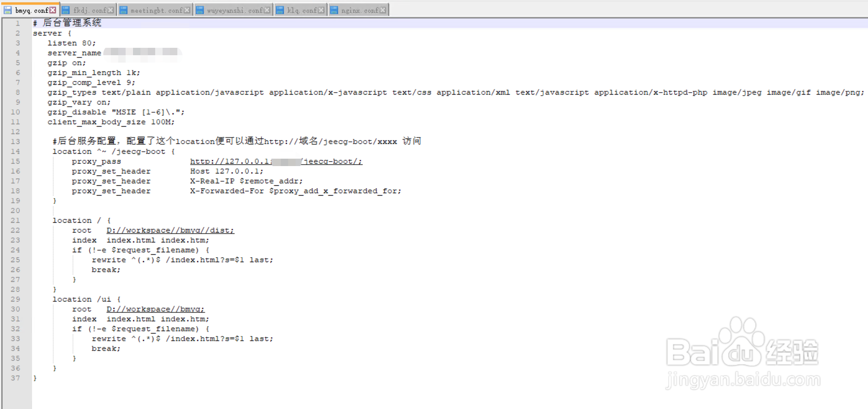Close the nginx.conf tab
The width and height of the screenshot is (868, 409).
pos(383,10)
